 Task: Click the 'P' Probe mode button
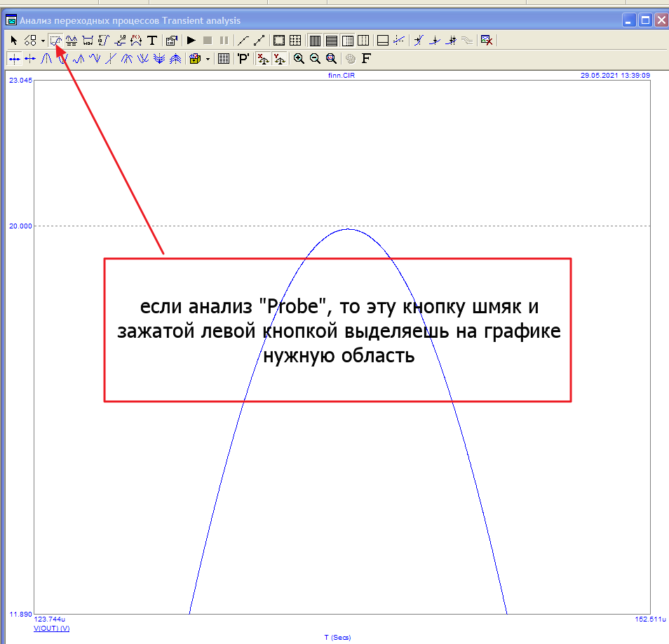click(243, 60)
